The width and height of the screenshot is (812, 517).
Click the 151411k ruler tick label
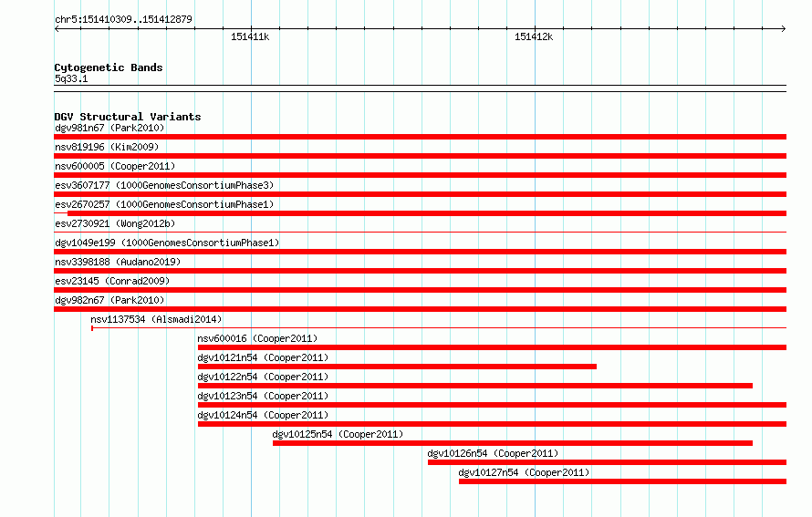point(250,36)
